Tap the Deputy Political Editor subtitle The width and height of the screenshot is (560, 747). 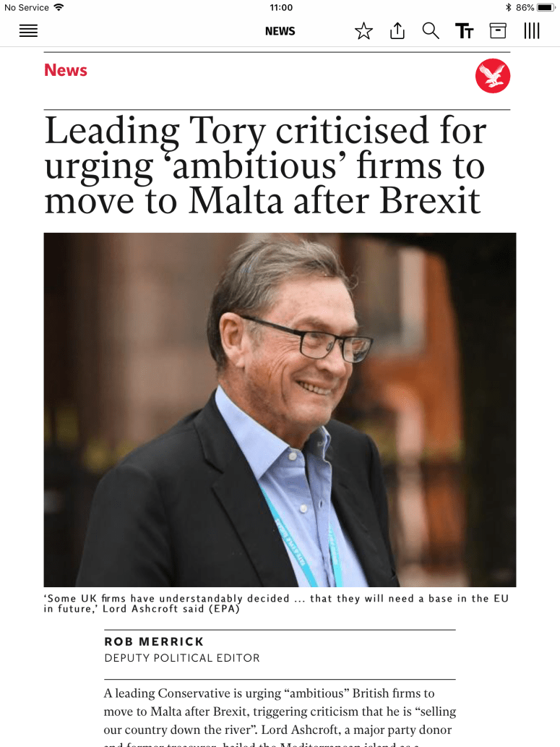pos(182,658)
